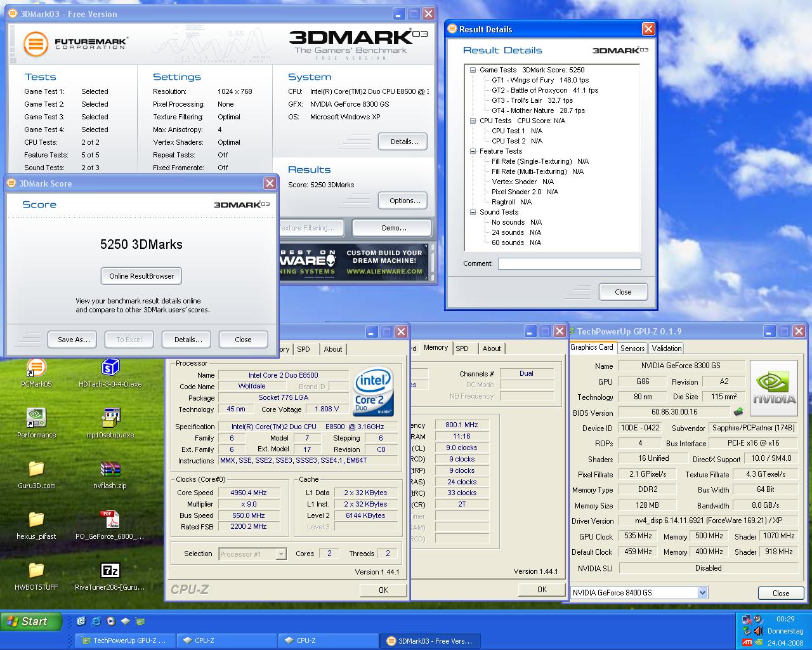This screenshot has width=812, height=650.
Task: Switch to TechPowerUp GPU-Z taskbar item
Action: 124,640
